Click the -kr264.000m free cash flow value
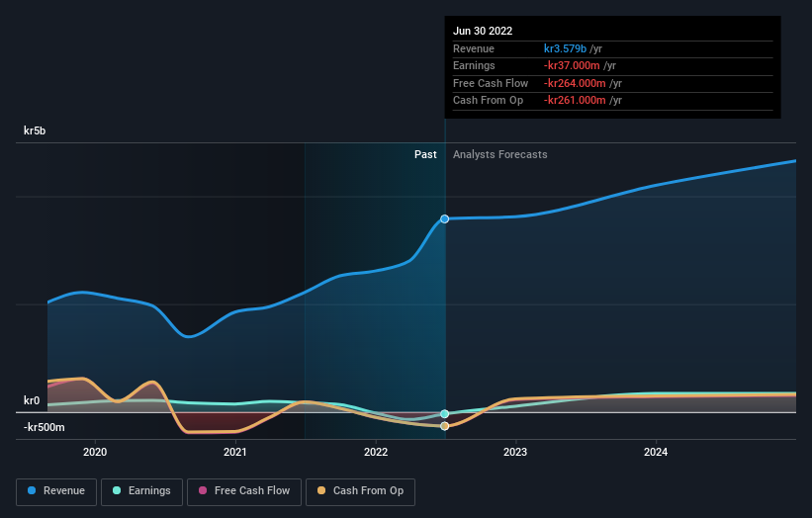The width and height of the screenshot is (812, 518). [575, 83]
